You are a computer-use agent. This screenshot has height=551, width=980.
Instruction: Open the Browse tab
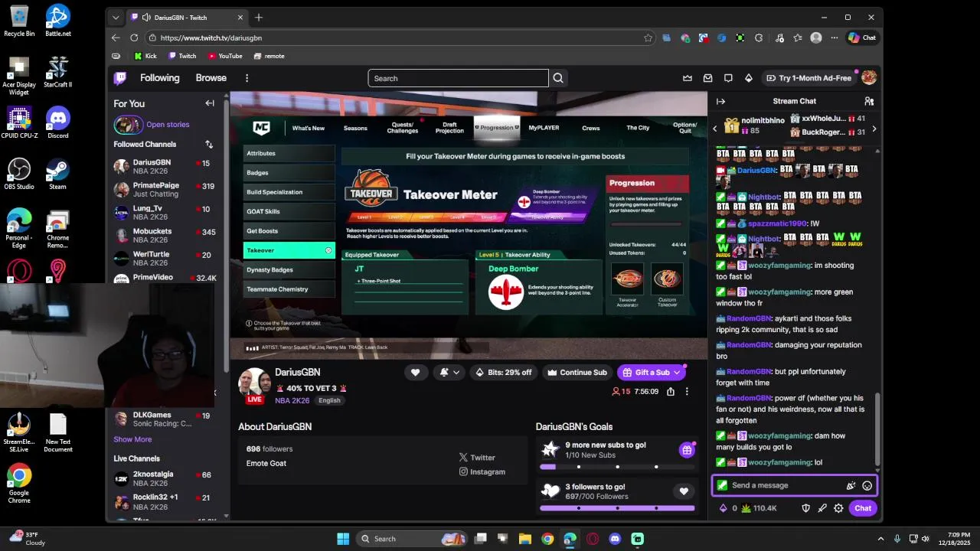[x=211, y=78]
